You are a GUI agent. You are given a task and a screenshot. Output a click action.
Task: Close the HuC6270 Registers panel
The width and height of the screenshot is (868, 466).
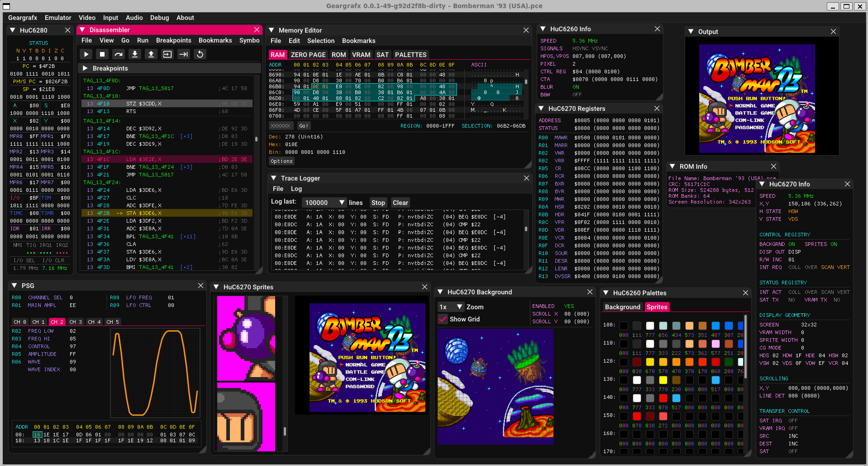657,109
